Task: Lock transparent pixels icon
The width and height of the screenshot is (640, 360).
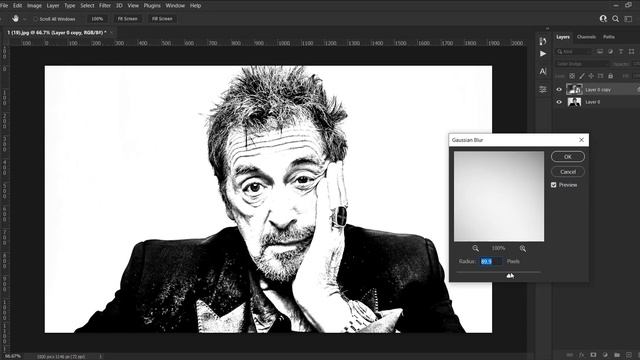Action: 572,76
